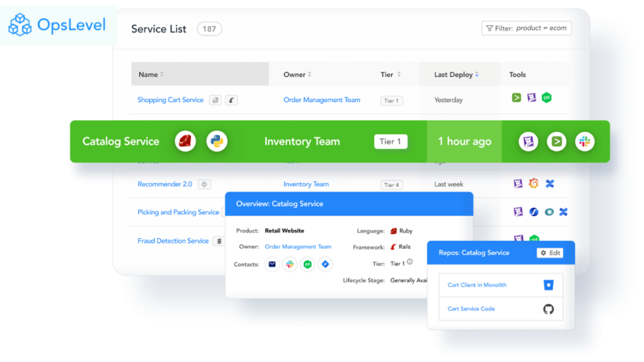Click Tier 1 badge on Catalog Service banner

click(391, 141)
